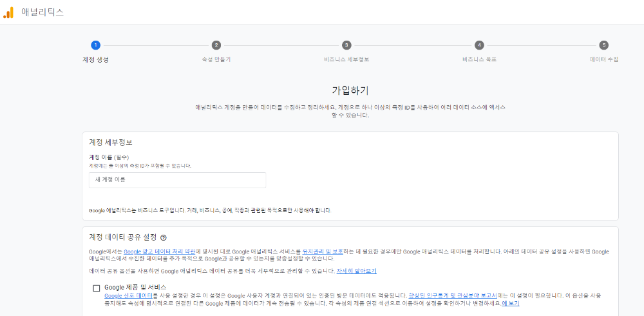Image resolution: width=644 pixels, height=316 pixels.
Task: Select step 4 circle for 비즈니스 목표
Action: pyautogui.click(x=479, y=45)
